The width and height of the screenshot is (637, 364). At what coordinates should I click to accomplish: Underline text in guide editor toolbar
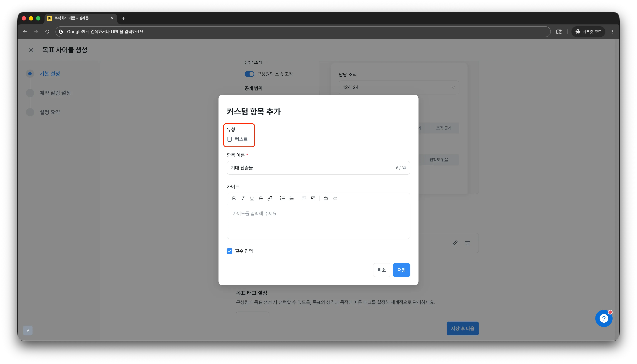tap(252, 198)
